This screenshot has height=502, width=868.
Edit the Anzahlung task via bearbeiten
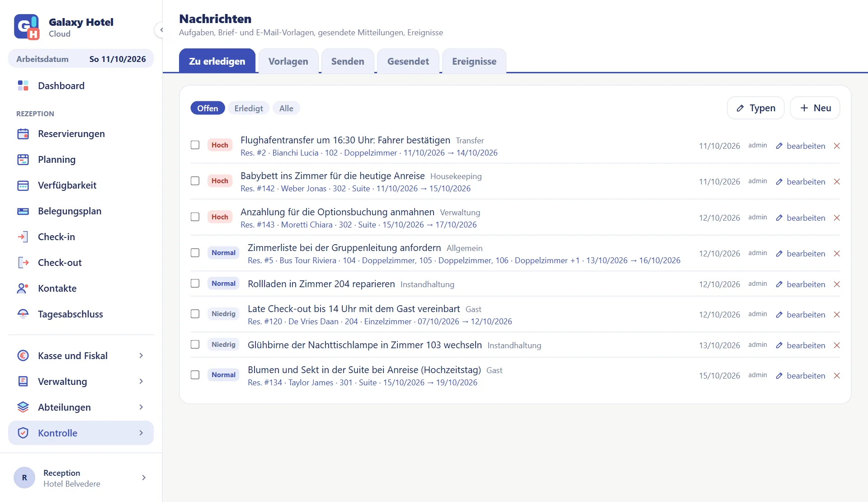(x=801, y=218)
